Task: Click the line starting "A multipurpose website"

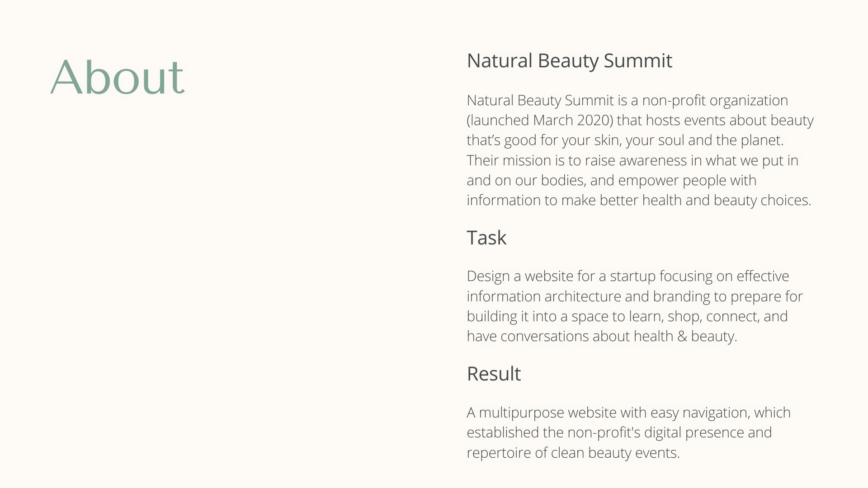Action: [628, 413]
